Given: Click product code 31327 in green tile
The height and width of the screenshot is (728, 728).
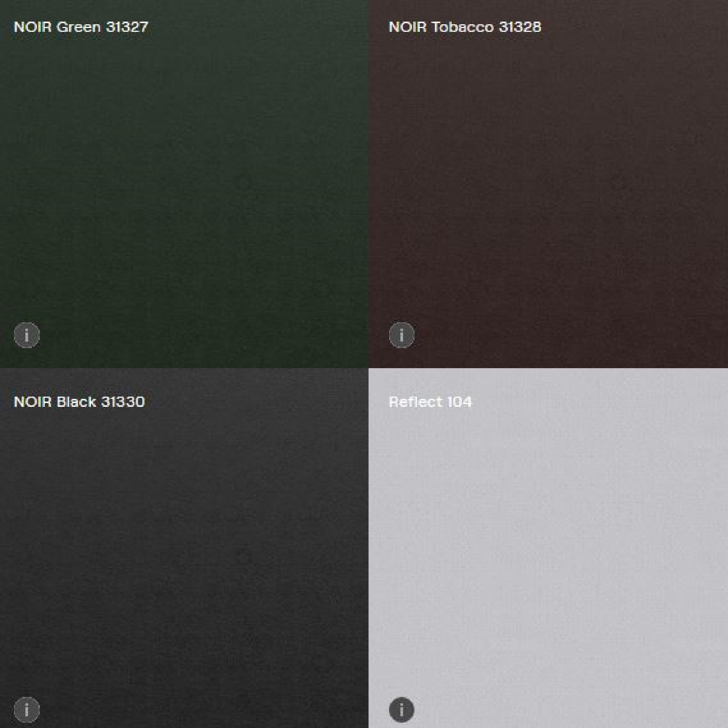Looking at the screenshot, I should (127, 27).
